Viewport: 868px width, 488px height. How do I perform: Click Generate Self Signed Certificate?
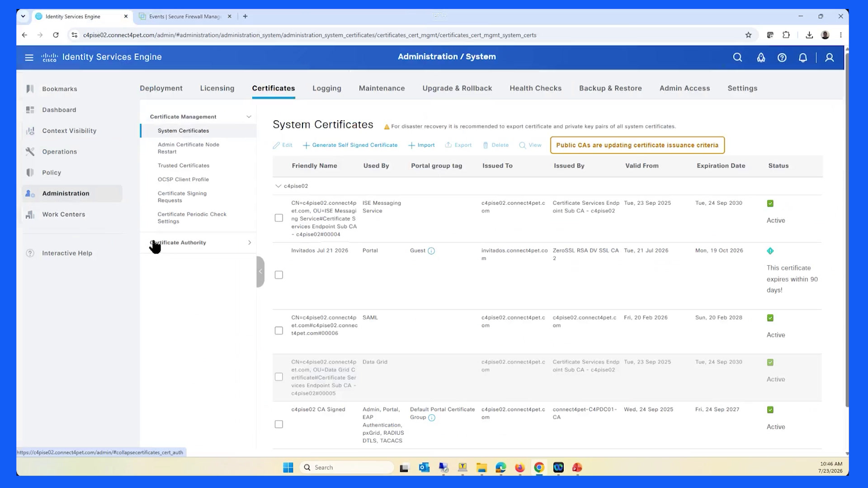click(350, 145)
